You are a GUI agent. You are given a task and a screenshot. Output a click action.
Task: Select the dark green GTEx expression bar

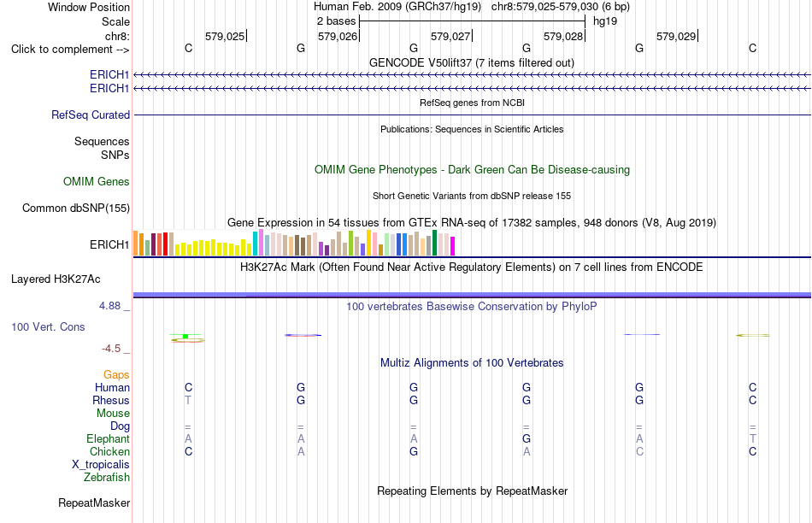tap(434, 243)
